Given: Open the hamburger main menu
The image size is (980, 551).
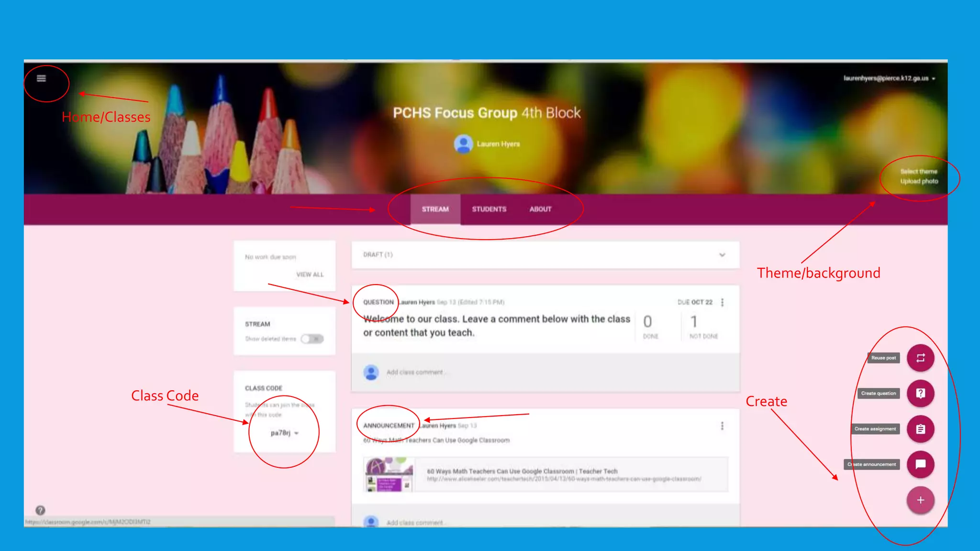Looking at the screenshot, I should point(41,78).
